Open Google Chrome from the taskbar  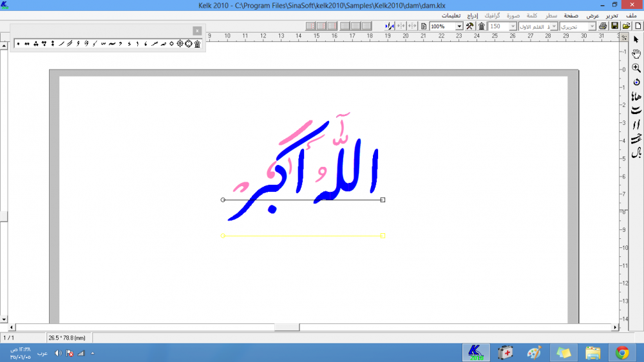pos(621,352)
